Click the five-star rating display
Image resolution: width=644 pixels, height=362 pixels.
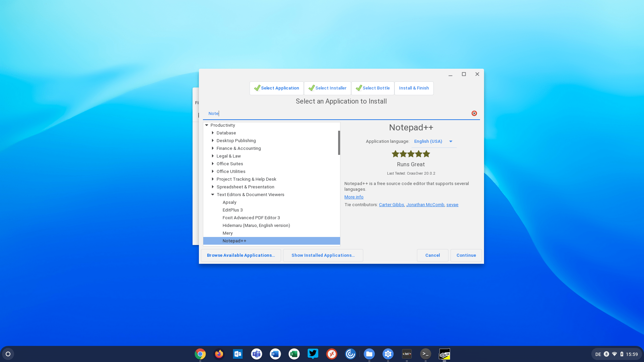pos(411,154)
